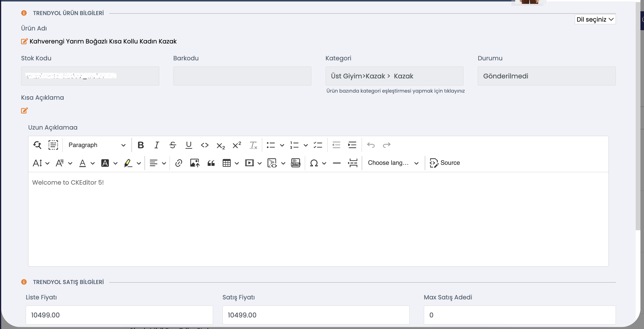The width and height of the screenshot is (644, 329).
Task: Click the Liste Fiyatı input field
Action: 119,315
